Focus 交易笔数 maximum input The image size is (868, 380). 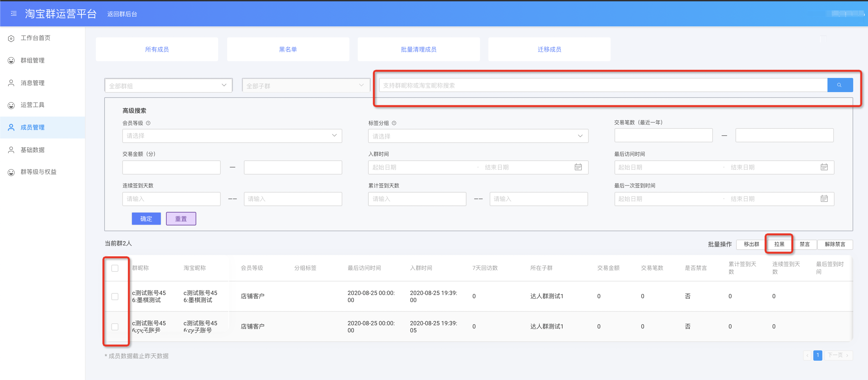(784, 135)
